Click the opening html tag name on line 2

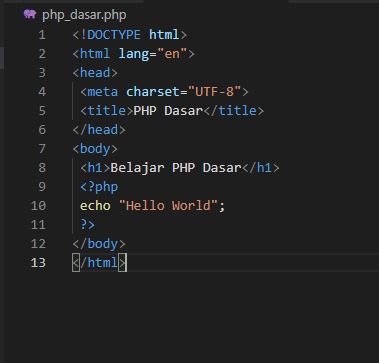pyautogui.click(x=95, y=54)
